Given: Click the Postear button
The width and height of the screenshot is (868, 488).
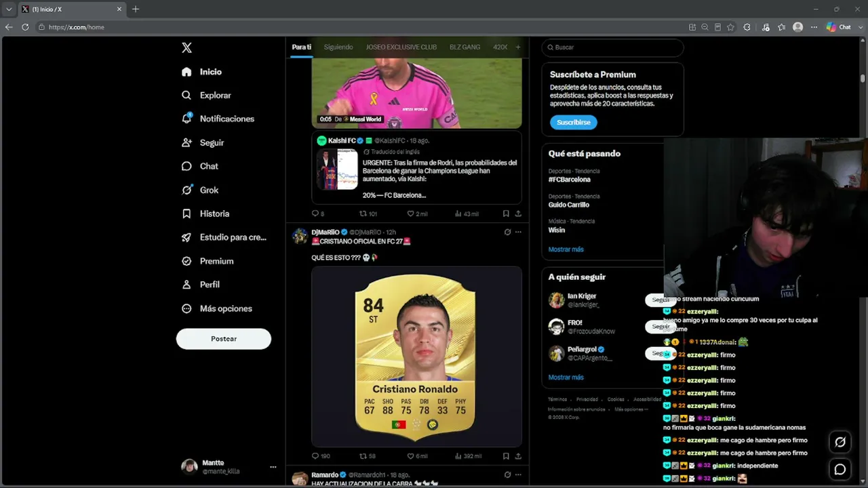Looking at the screenshot, I should [x=224, y=339].
